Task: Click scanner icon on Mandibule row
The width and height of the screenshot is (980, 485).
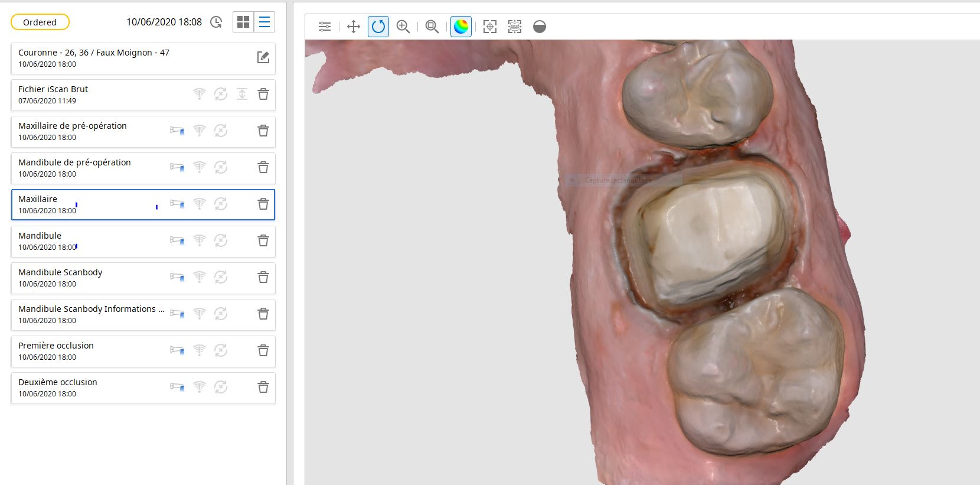Action: [177, 241]
